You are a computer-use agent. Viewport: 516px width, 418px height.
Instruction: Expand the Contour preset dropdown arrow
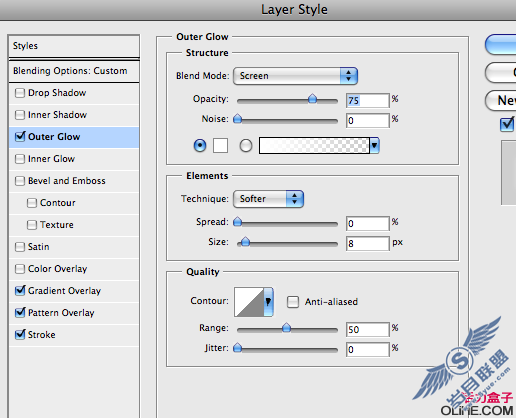pos(269,302)
